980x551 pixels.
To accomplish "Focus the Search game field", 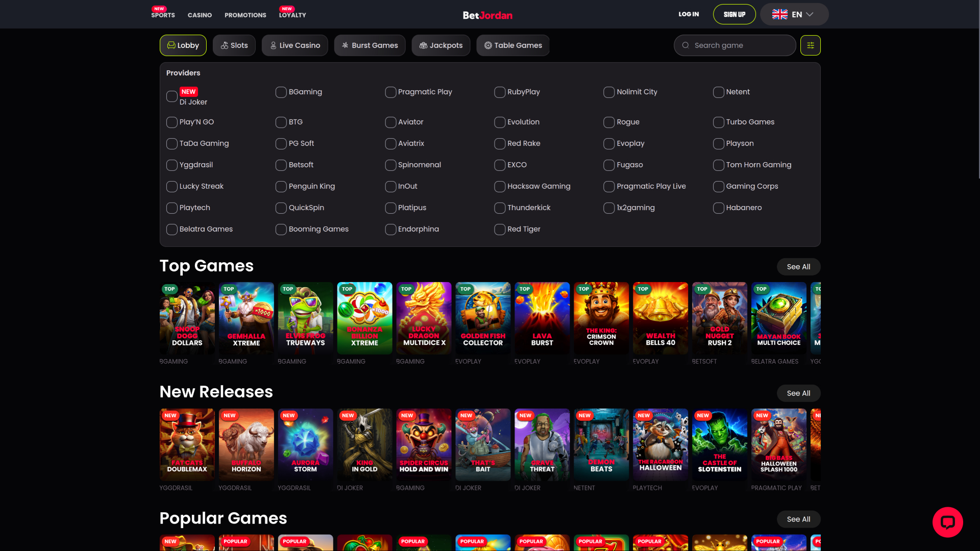I will click(x=735, y=45).
